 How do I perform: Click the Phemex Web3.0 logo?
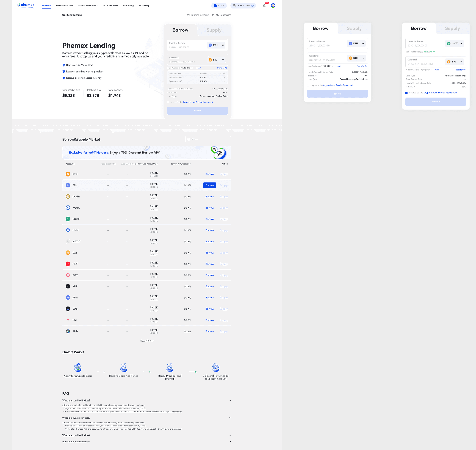(26, 6)
